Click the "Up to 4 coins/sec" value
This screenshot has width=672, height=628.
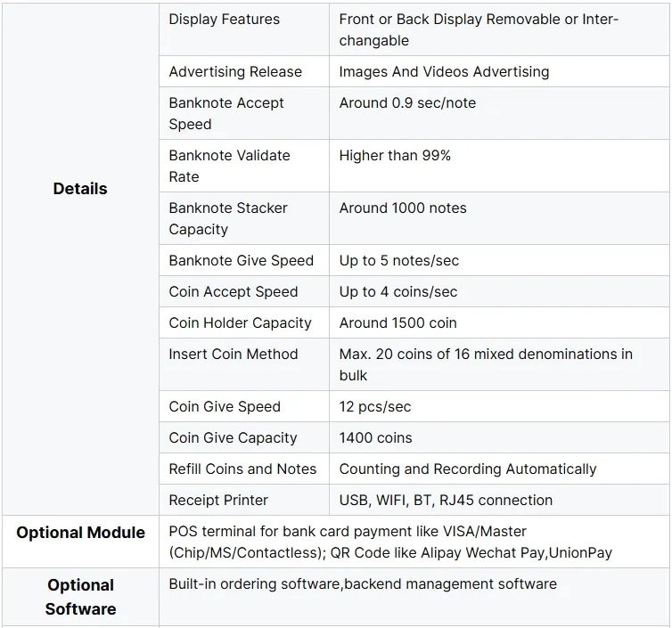tap(398, 292)
